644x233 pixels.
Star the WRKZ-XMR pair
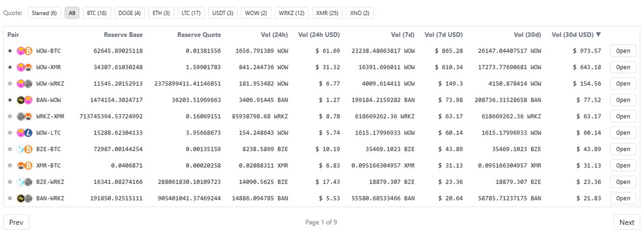pos(10,116)
